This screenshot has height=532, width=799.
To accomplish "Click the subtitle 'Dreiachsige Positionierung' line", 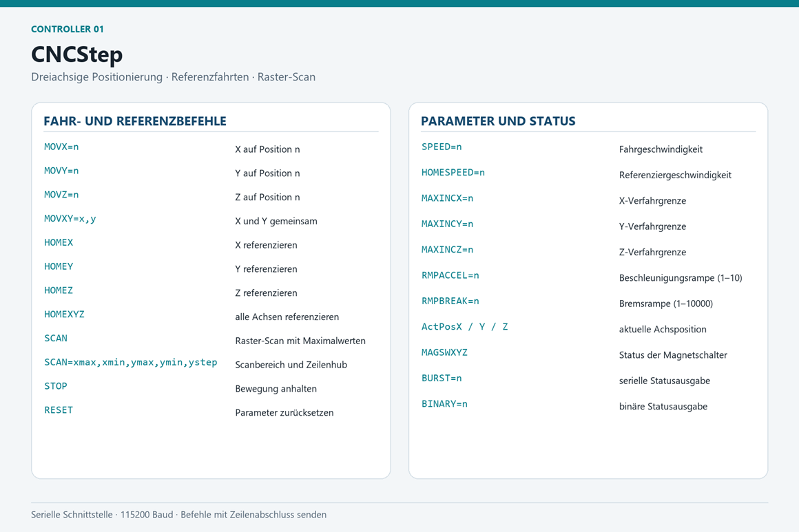I will (x=174, y=77).
